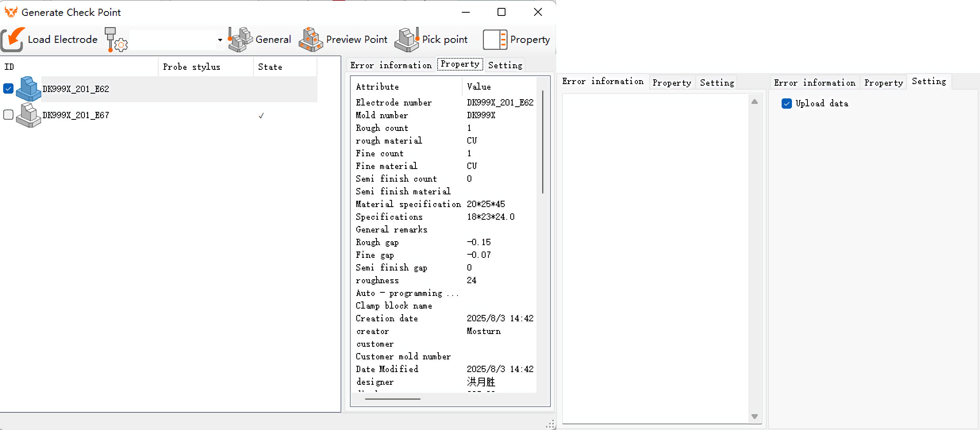Screen dimensions: 980x430
Task: Click the error information scroll down arrow
Action: point(755,417)
